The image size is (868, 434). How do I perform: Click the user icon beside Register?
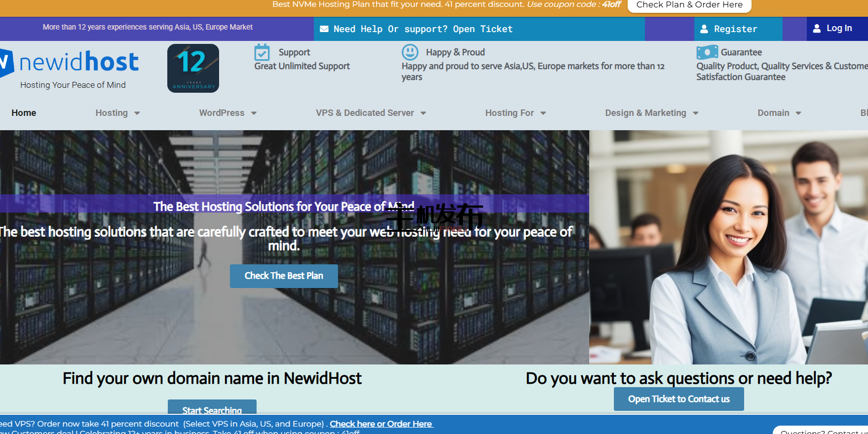(704, 29)
